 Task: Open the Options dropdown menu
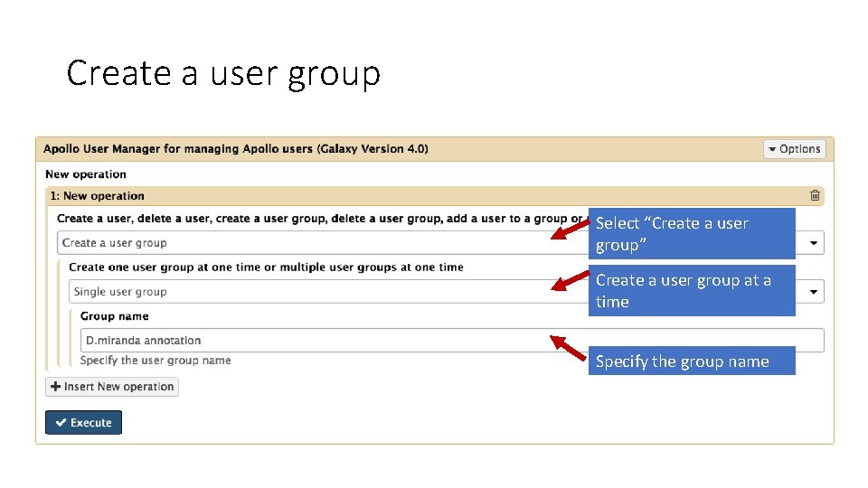[x=795, y=149]
